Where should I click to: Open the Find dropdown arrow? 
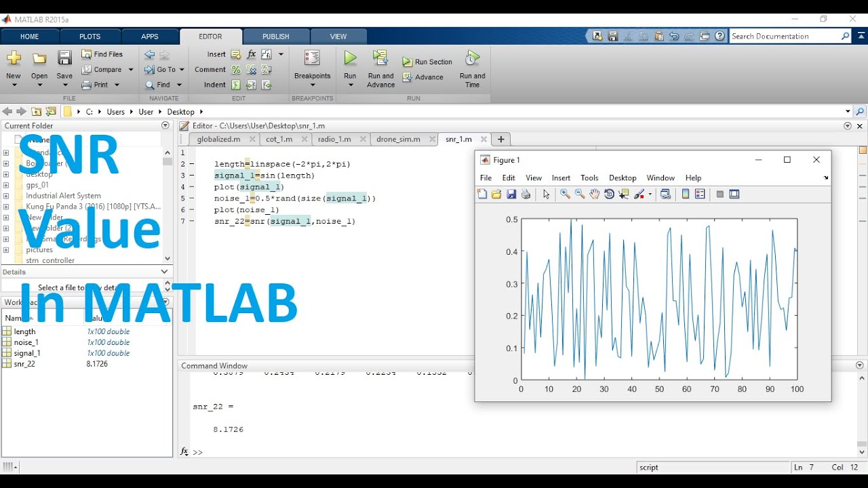[x=179, y=85]
